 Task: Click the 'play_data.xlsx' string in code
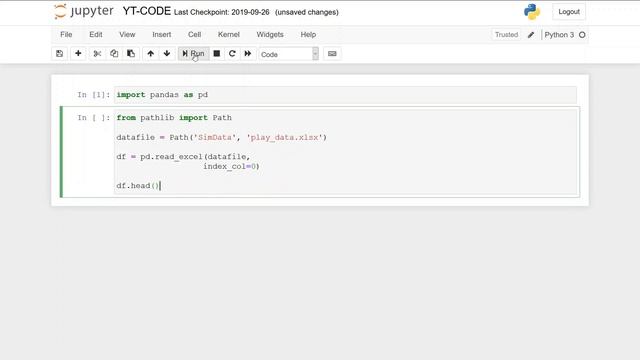point(284,137)
